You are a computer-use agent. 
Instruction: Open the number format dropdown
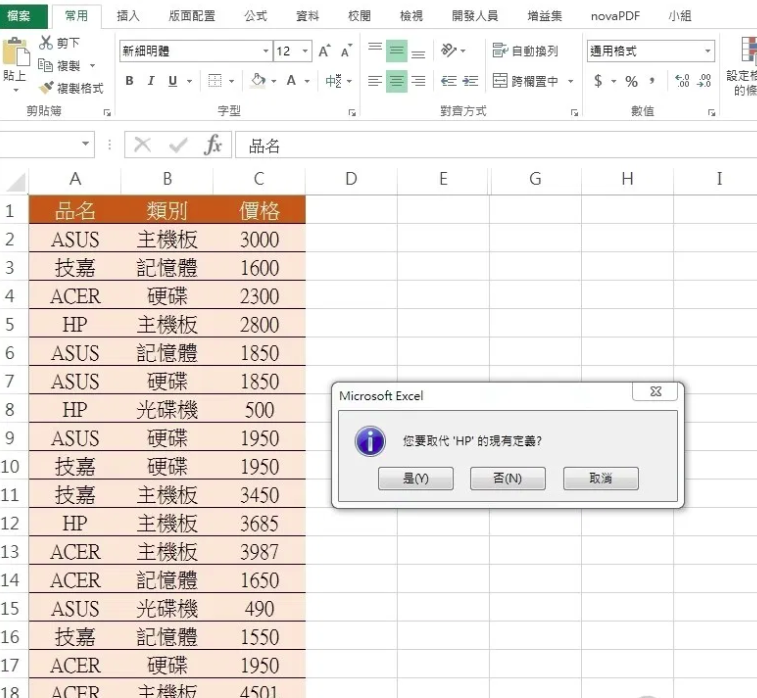click(x=708, y=51)
